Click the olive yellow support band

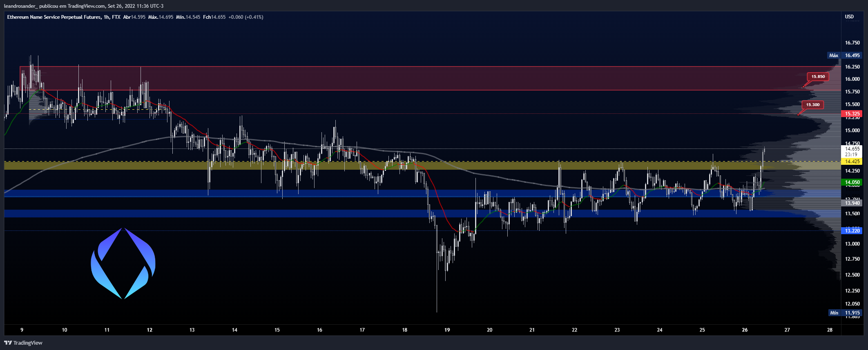[421, 166]
